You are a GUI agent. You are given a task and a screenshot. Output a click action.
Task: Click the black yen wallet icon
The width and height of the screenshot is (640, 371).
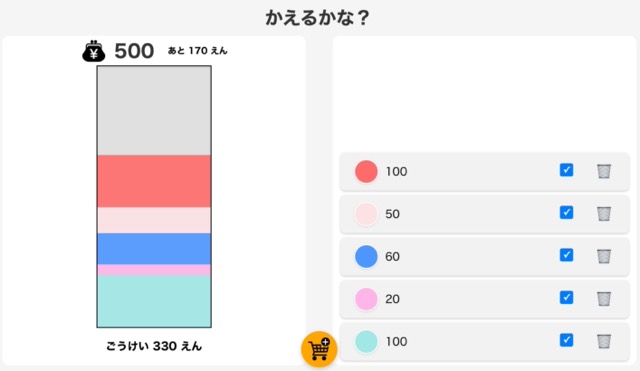93,51
